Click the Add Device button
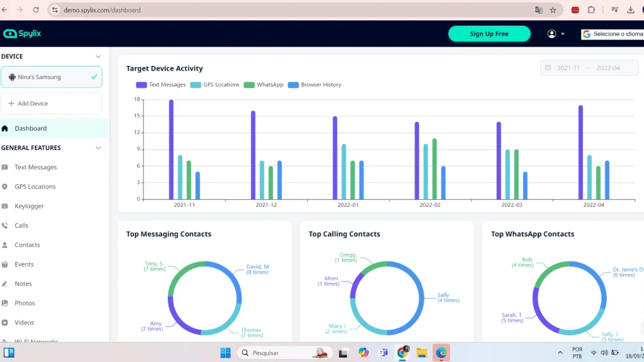This screenshot has width=644, height=362. click(x=52, y=104)
